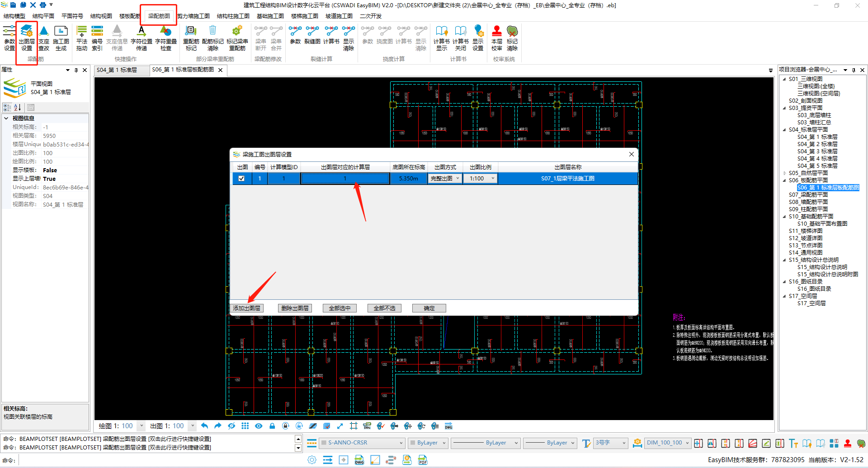868x468 pixels.
Task: Click the 添加出图层 button
Action: (247, 308)
